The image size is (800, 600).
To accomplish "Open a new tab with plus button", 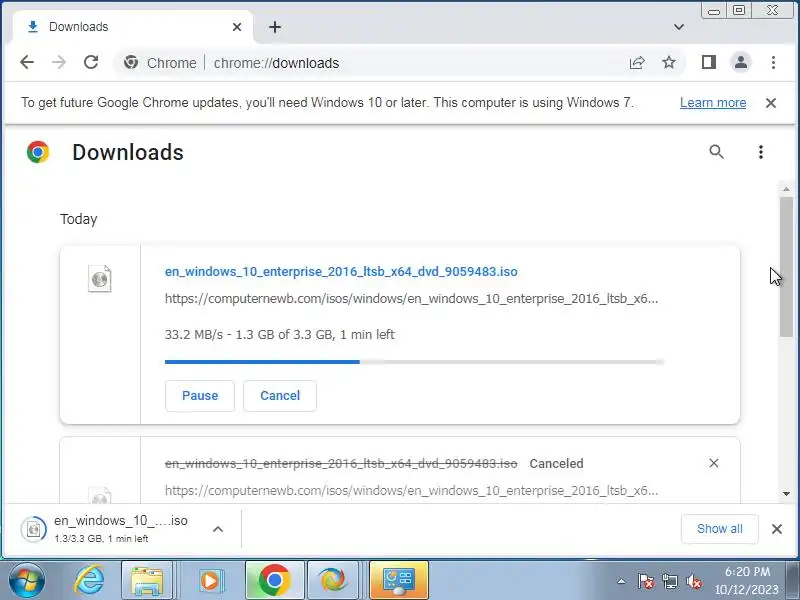I will click(x=275, y=27).
